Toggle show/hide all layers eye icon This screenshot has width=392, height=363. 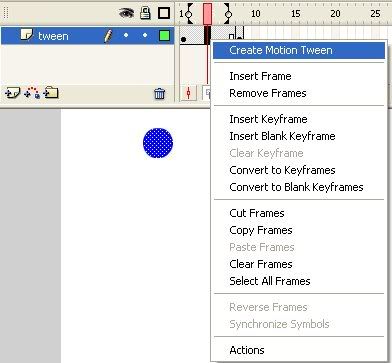[127, 13]
